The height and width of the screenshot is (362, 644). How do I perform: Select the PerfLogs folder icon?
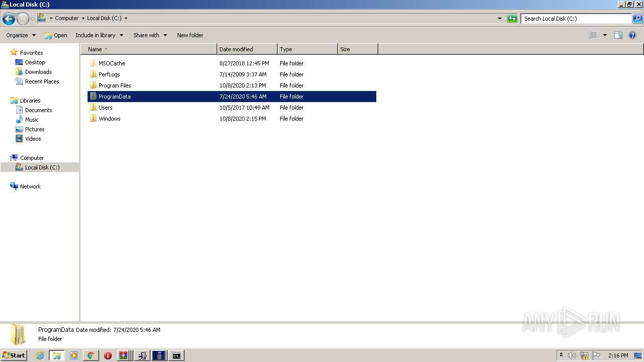(x=93, y=74)
